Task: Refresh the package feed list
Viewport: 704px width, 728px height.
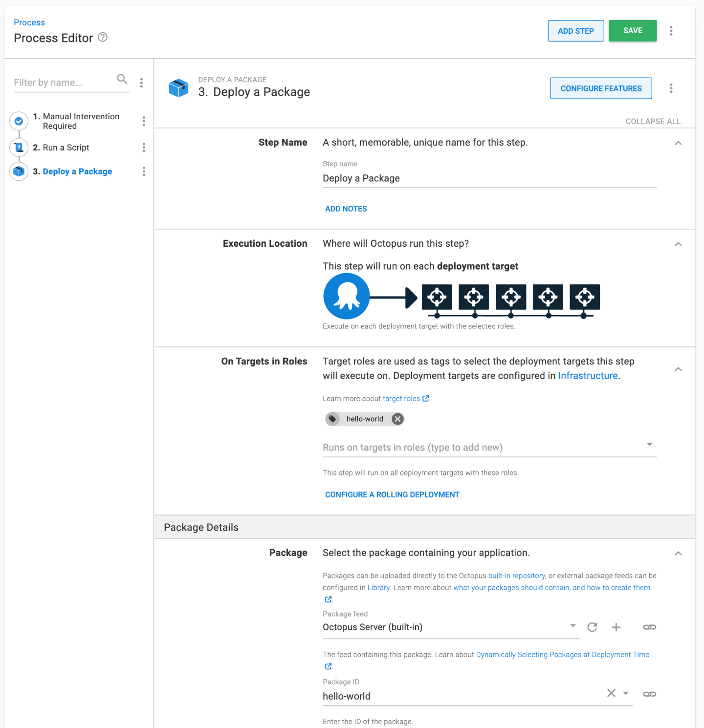Action: (593, 627)
